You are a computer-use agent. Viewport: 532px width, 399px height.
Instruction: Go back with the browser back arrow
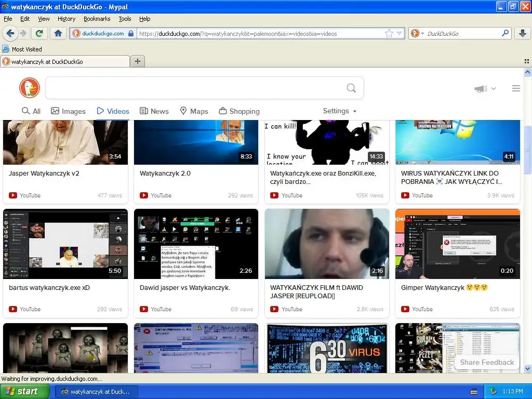pos(10,33)
